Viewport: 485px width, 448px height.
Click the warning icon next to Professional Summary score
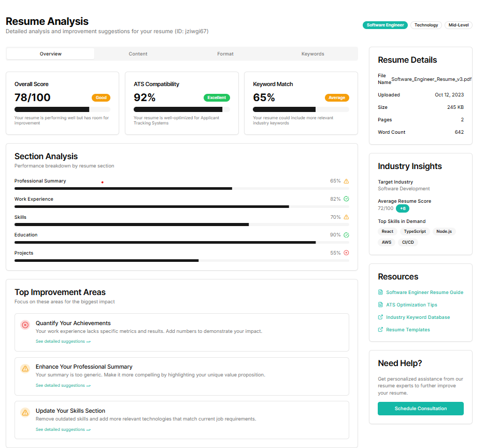click(346, 181)
